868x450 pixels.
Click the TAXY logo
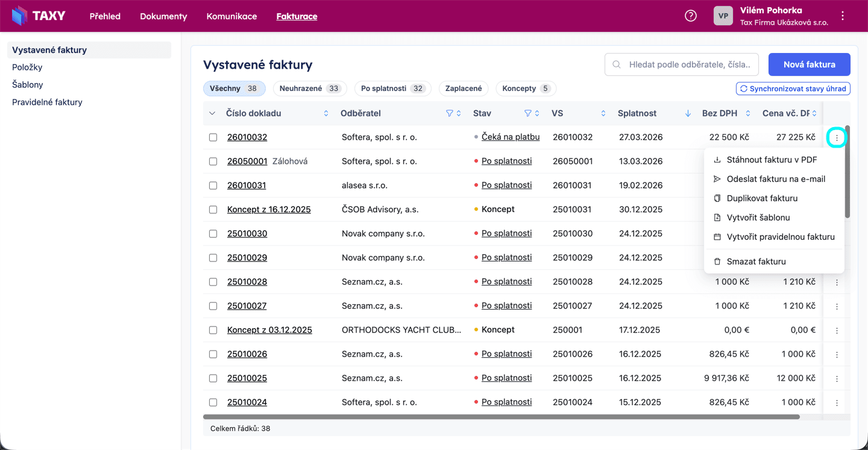pos(39,16)
